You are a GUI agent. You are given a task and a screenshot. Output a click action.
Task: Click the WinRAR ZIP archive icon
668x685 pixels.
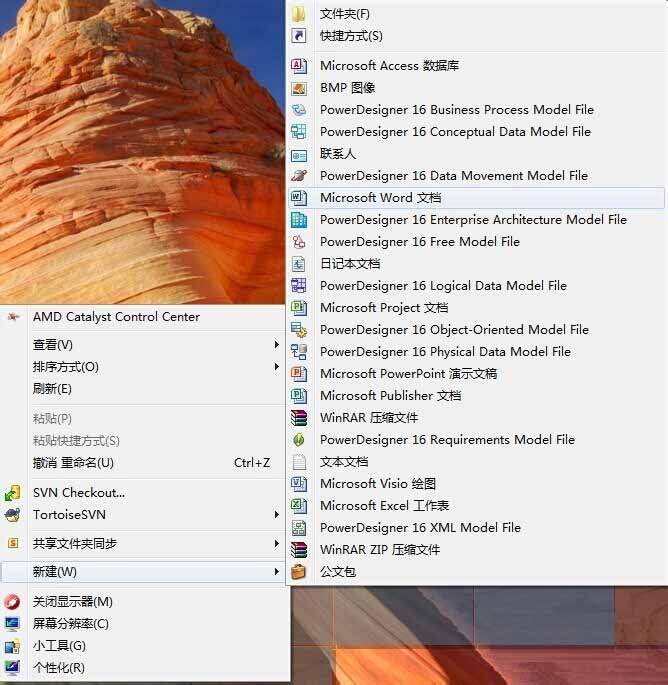click(299, 550)
